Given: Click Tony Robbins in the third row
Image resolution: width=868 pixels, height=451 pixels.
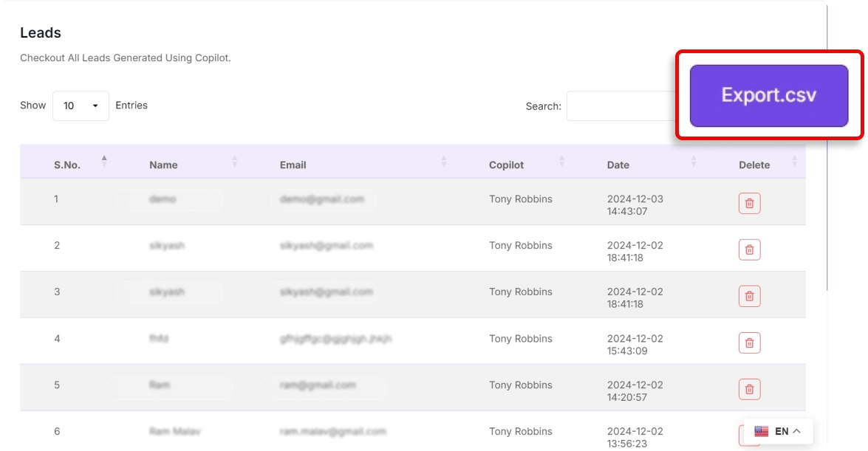Looking at the screenshot, I should 520,292.
